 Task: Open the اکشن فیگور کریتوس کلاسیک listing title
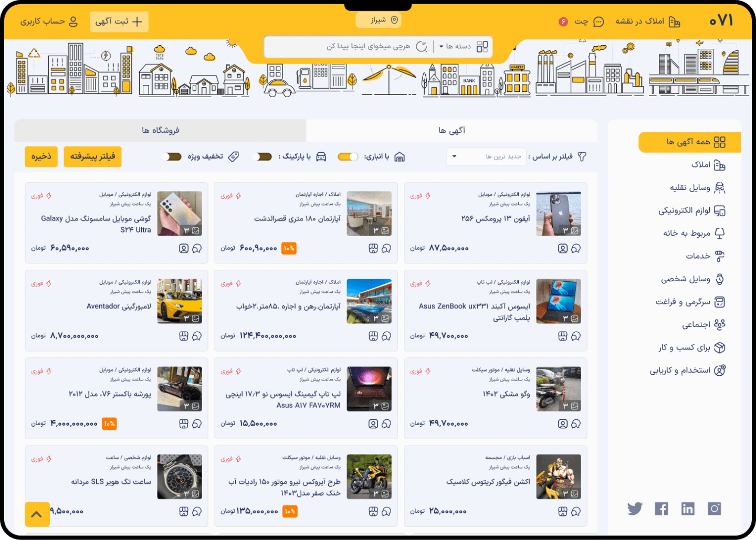point(488,482)
